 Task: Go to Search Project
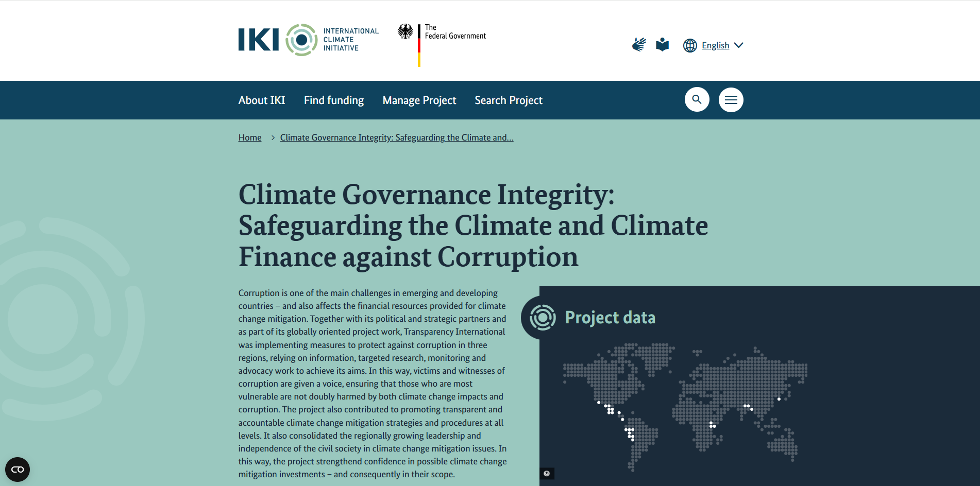coord(508,100)
